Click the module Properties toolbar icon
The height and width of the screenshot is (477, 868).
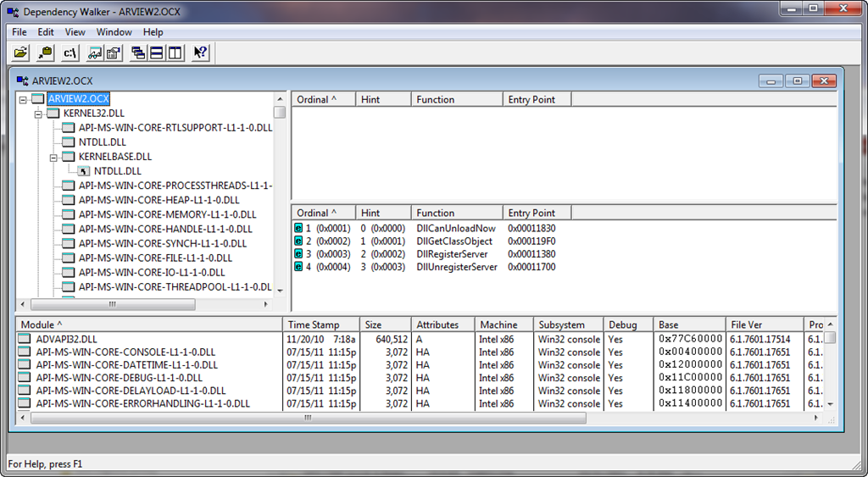[x=114, y=53]
